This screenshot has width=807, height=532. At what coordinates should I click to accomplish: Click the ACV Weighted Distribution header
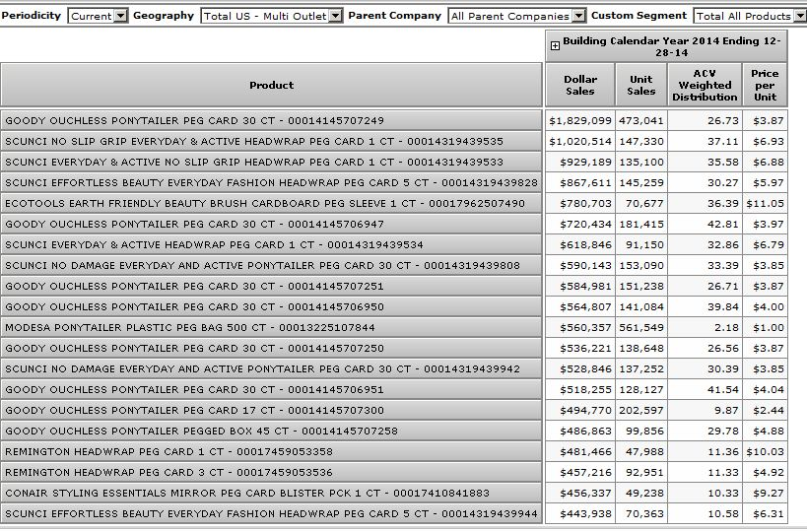click(x=705, y=85)
